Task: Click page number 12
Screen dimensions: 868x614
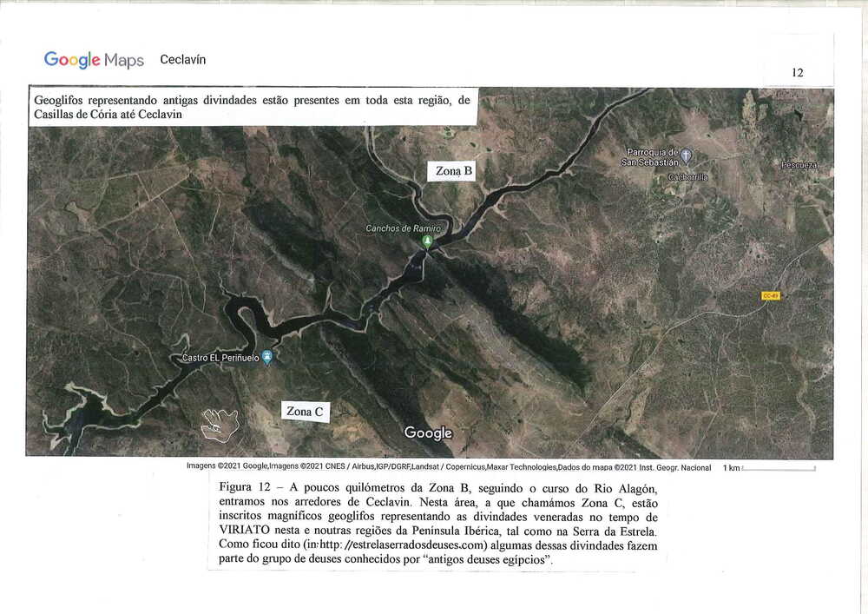Action: [798, 73]
